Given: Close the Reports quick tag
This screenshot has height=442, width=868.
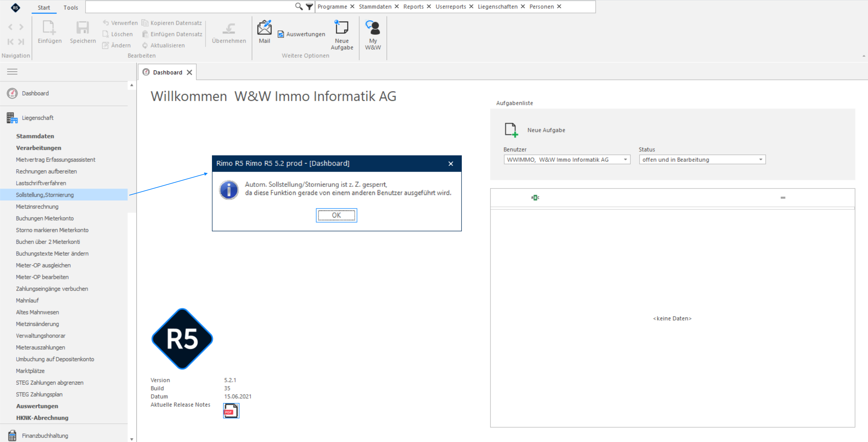Looking at the screenshot, I should pyautogui.click(x=429, y=6).
